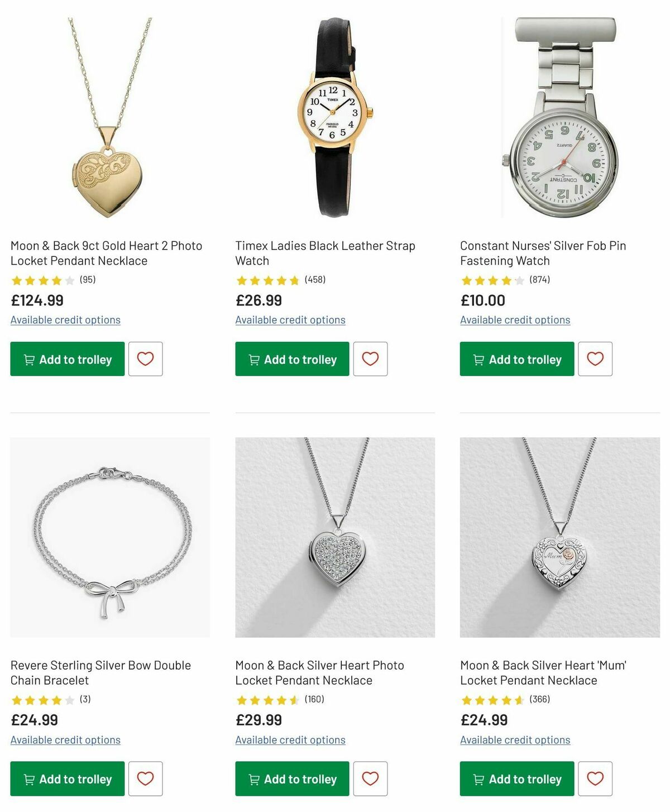Toggle the wishlist heart under the bow bracelet image
Screen dimensions: 670x812
tap(146, 778)
